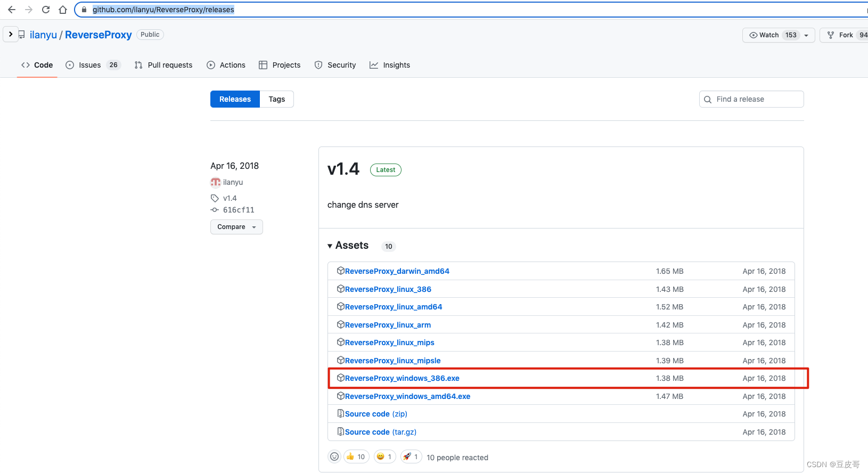The width and height of the screenshot is (868, 473).
Task: Click package icon beside ReverseProxy_linux_mipsle
Action: pos(341,360)
